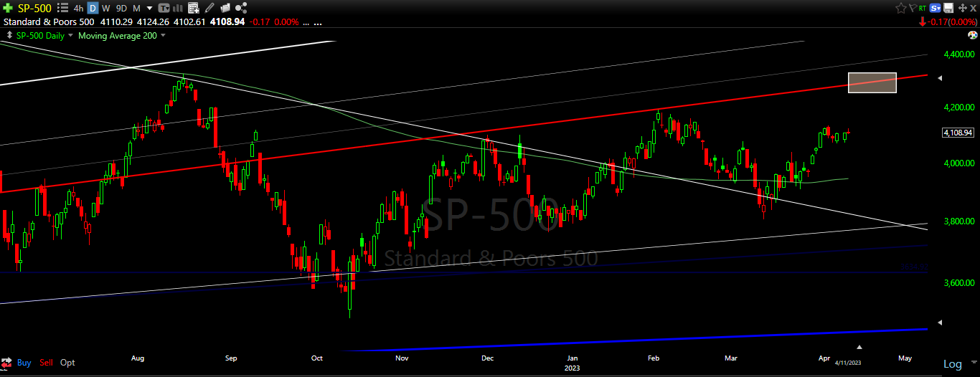Click the 3,600.00 price axis label
The height and width of the screenshot is (377, 980).
958,282
